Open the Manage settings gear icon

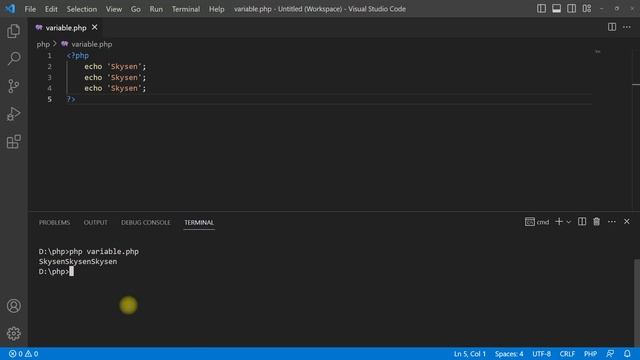(x=13, y=333)
